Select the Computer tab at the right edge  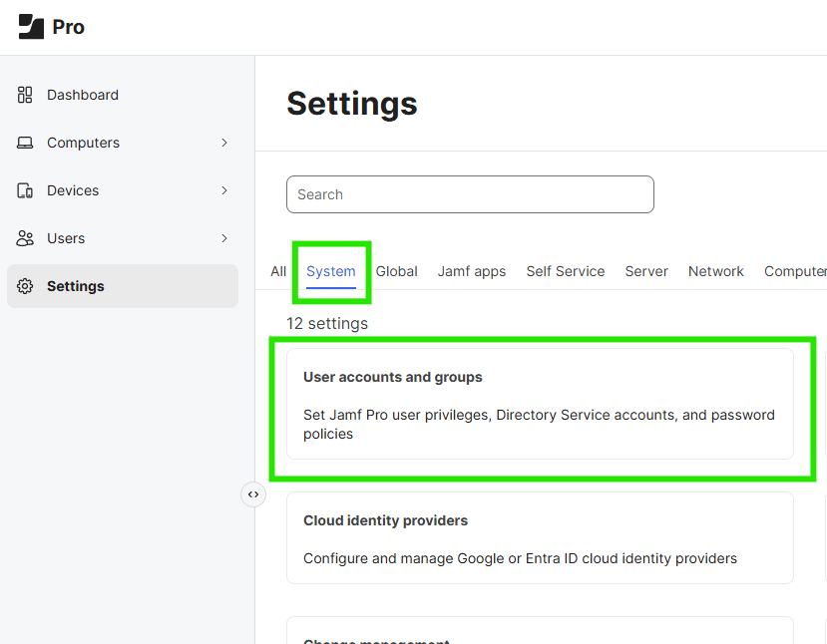[x=795, y=271]
